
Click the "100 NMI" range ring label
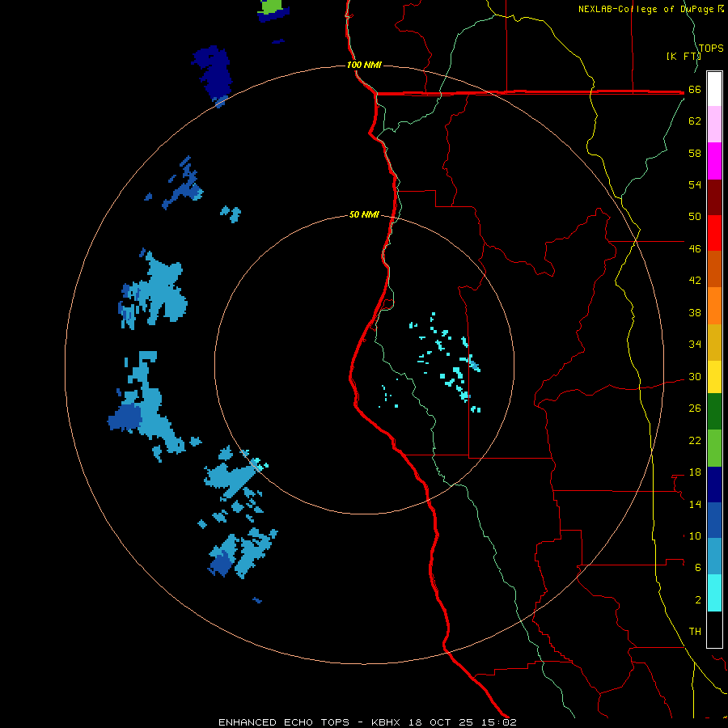click(364, 65)
